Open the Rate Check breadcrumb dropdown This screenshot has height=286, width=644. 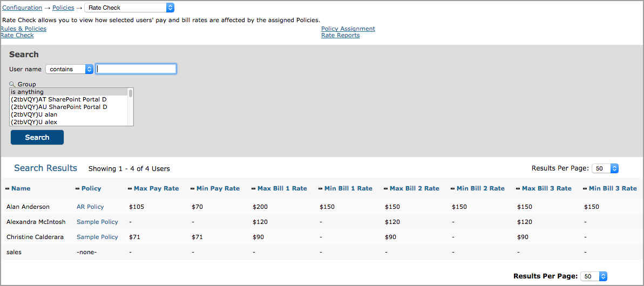point(130,8)
